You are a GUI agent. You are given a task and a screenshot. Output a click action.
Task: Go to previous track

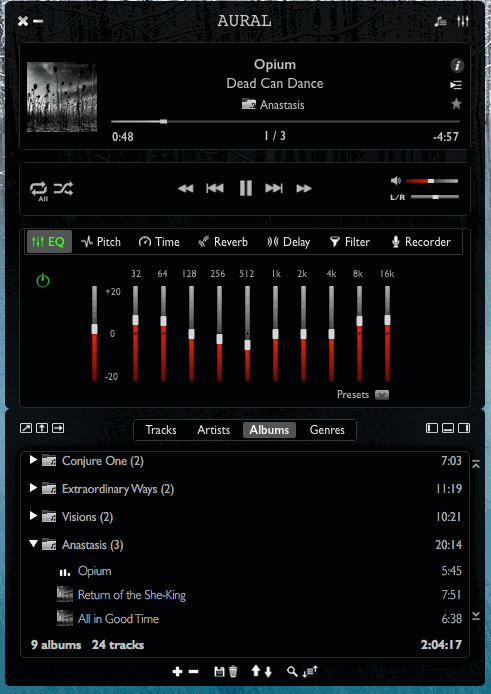(215, 189)
